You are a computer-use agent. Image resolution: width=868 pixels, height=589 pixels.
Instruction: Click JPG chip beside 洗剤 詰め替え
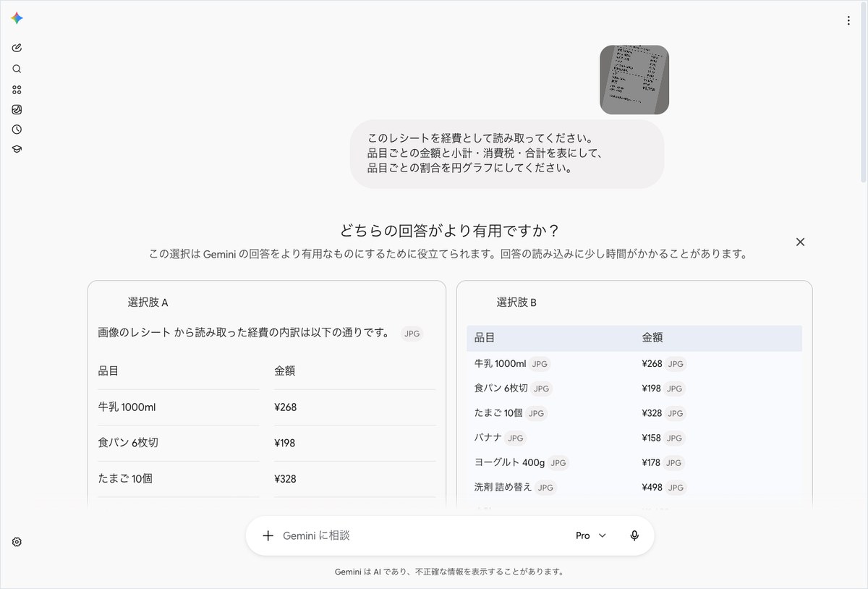click(545, 487)
